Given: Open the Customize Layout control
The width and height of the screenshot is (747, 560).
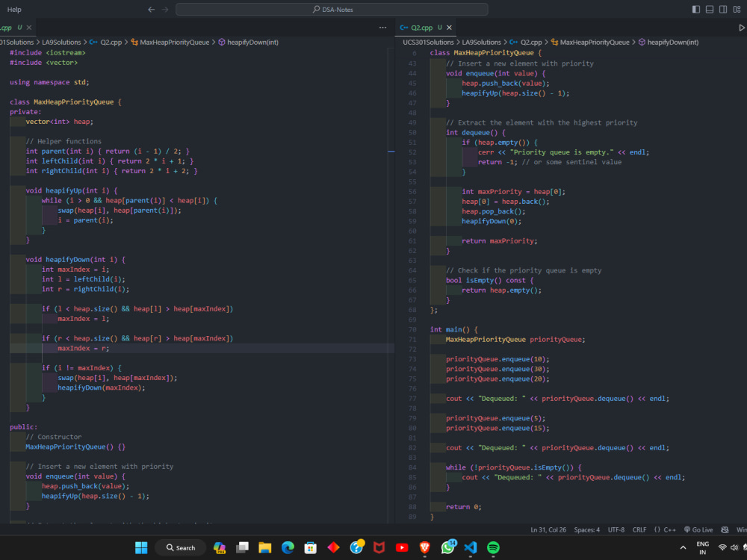Looking at the screenshot, I should [x=738, y=9].
